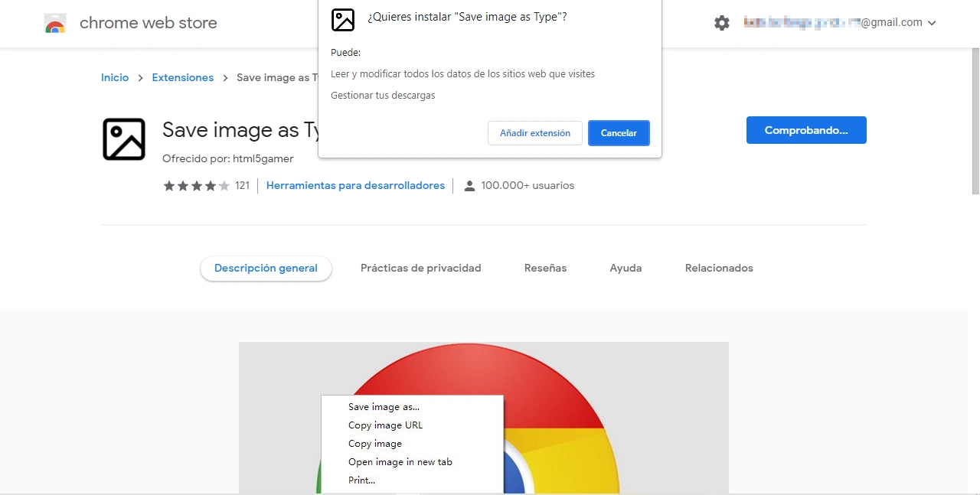
Task: Click the 'chrome web store' title text
Action: 149,23
